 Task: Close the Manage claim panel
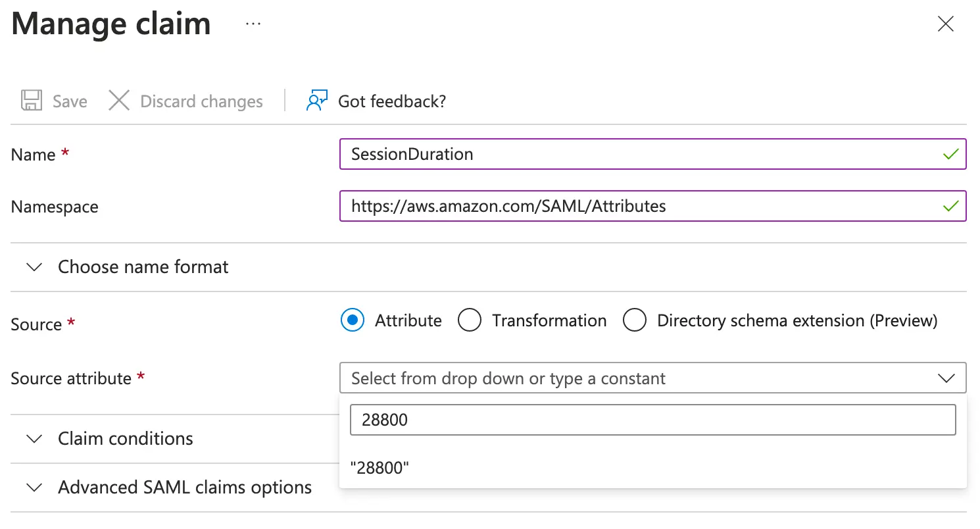coord(945,24)
